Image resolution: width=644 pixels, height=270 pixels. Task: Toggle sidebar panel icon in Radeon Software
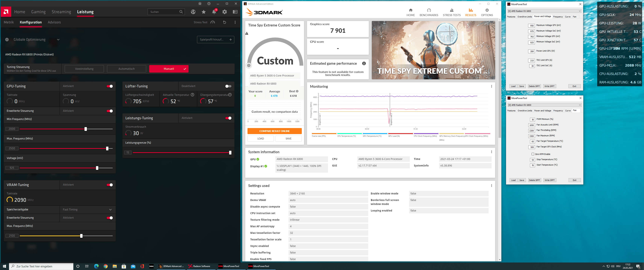point(235,12)
